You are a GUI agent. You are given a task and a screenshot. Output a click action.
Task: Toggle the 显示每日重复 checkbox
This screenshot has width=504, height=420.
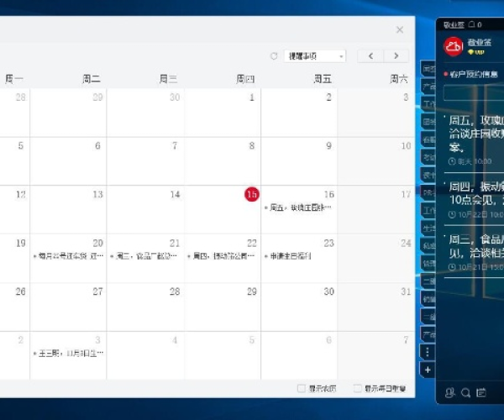(x=358, y=388)
